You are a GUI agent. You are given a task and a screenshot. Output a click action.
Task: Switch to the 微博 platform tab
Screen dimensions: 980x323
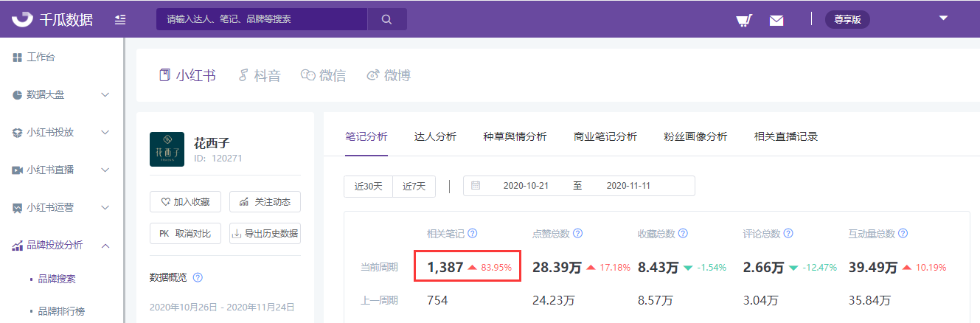click(389, 75)
